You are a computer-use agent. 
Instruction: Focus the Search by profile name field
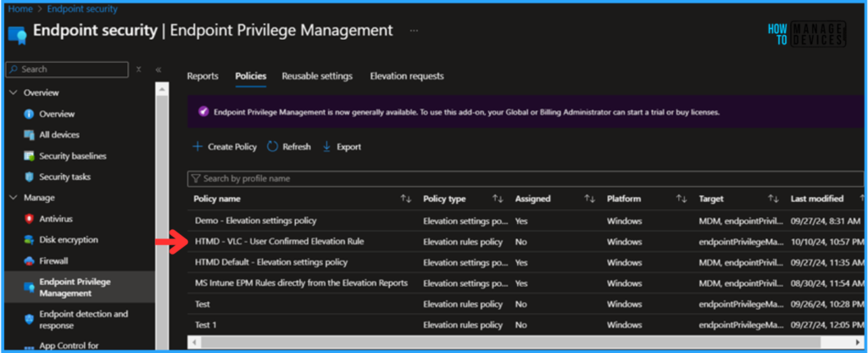click(x=526, y=178)
